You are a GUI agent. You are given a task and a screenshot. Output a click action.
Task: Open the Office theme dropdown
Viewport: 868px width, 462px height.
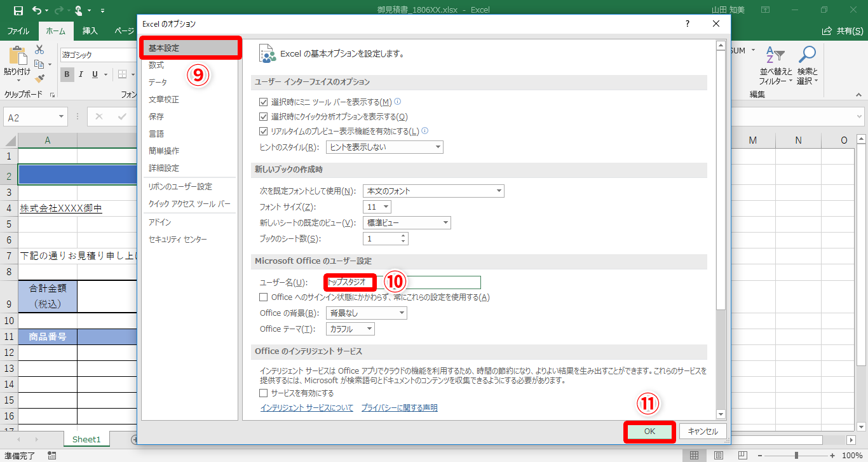(350, 329)
